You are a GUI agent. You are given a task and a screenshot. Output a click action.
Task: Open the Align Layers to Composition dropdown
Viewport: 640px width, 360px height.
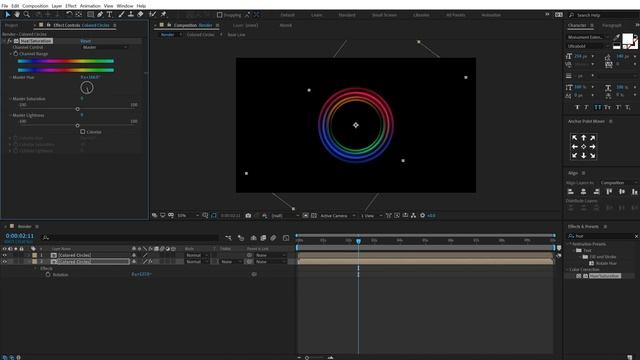tap(618, 182)
